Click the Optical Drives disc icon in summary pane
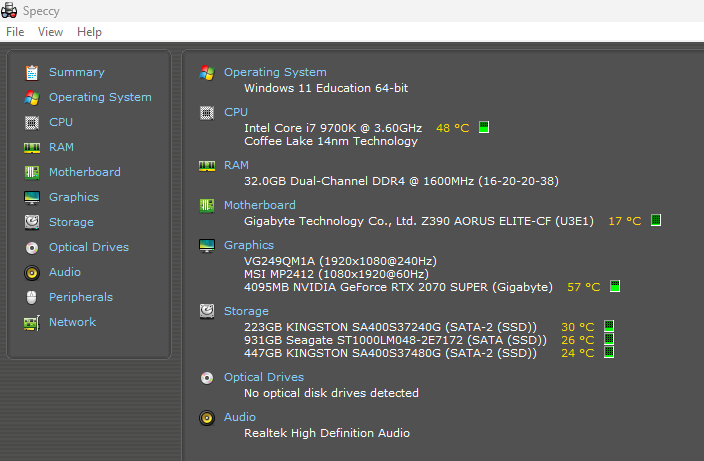 [207, 378]
